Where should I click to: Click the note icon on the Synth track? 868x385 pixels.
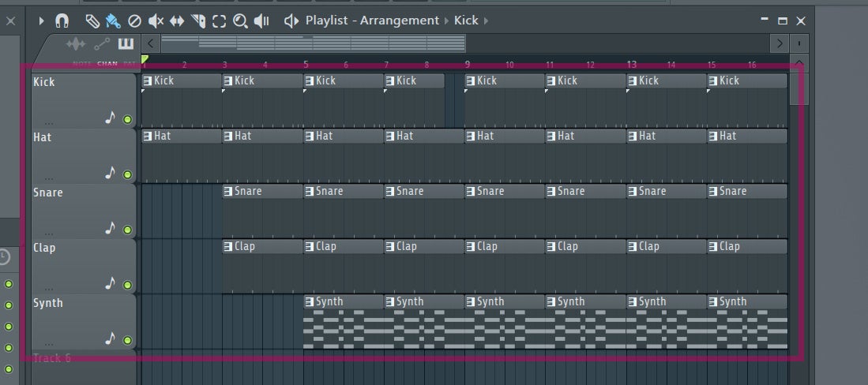point(110,339)
